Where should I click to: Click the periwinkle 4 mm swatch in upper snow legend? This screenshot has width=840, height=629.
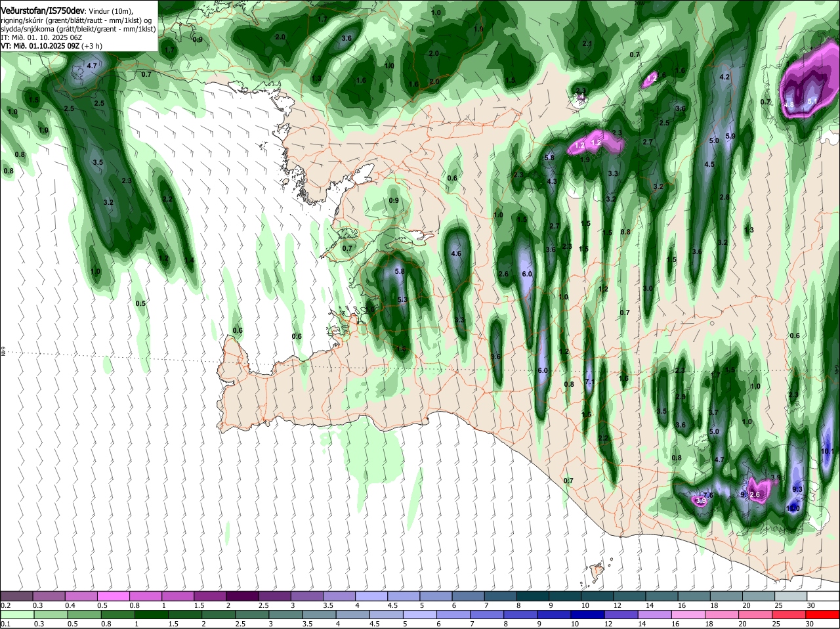pyautogui.click(x=372, y=596)
